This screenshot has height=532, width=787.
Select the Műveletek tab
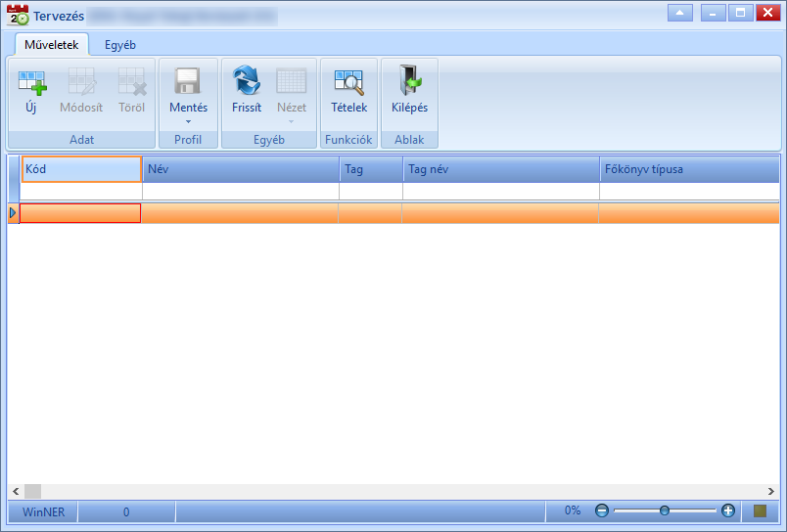pos(52,45)
